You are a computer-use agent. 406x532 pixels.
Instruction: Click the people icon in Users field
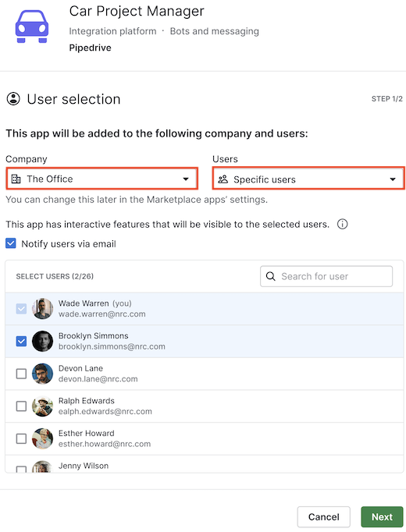(x=223, y=179)
